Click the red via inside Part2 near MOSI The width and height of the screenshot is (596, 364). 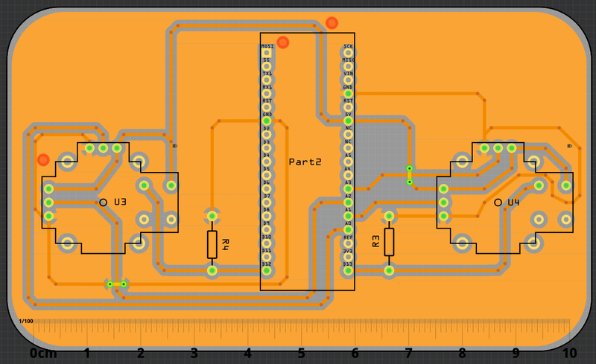(x=282, y=42)
